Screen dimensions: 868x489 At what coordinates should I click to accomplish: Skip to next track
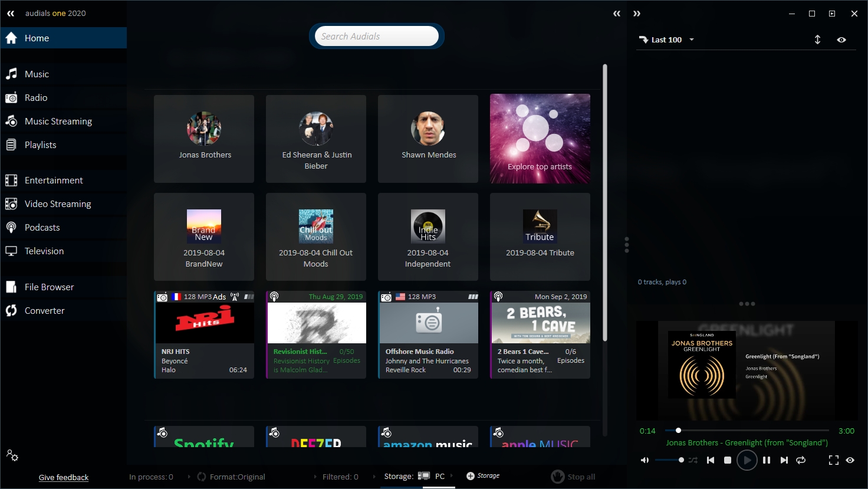coord(784,460)
